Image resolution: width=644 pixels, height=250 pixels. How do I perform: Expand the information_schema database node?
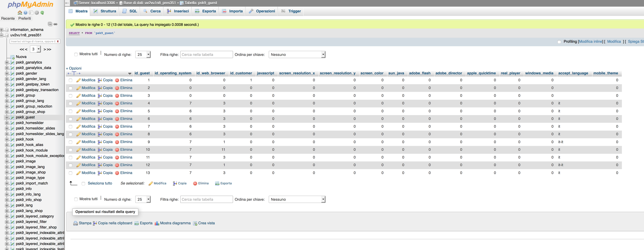[x=2, y=30]
